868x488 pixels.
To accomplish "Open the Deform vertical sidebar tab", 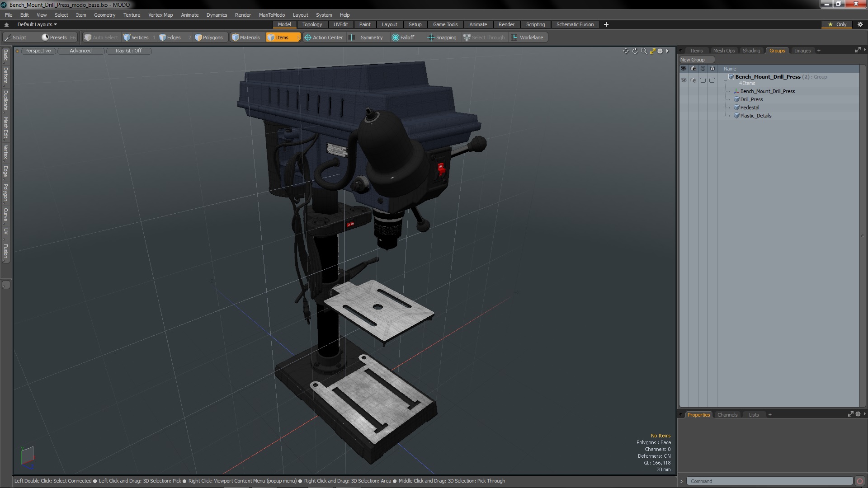I will pos(5,76).
